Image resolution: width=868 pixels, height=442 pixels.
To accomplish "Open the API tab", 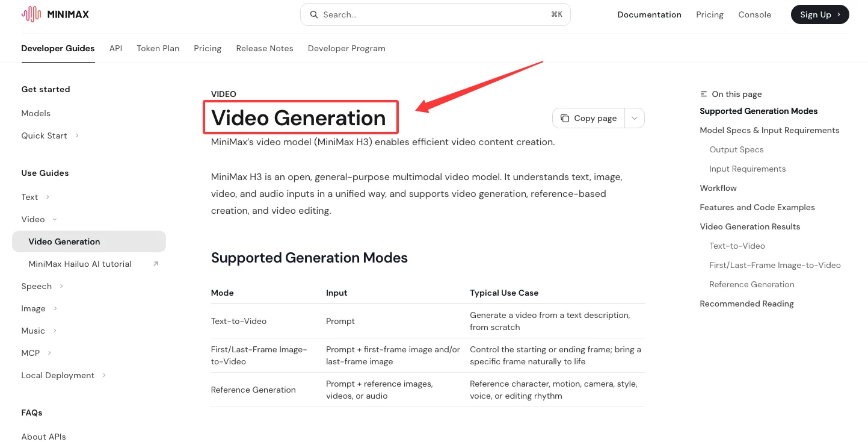I will coord(115,48).
